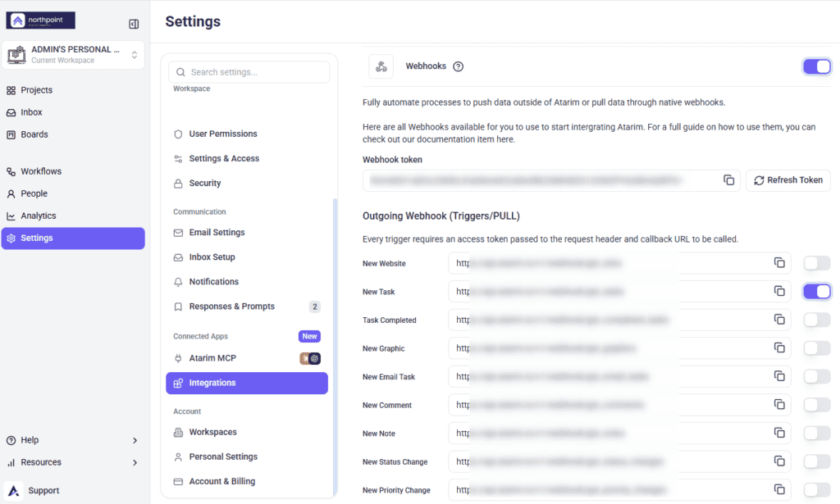This screenshot has width=840, height=504.
Task: Expand the Help submenu arrow
Action: point(135,440)
